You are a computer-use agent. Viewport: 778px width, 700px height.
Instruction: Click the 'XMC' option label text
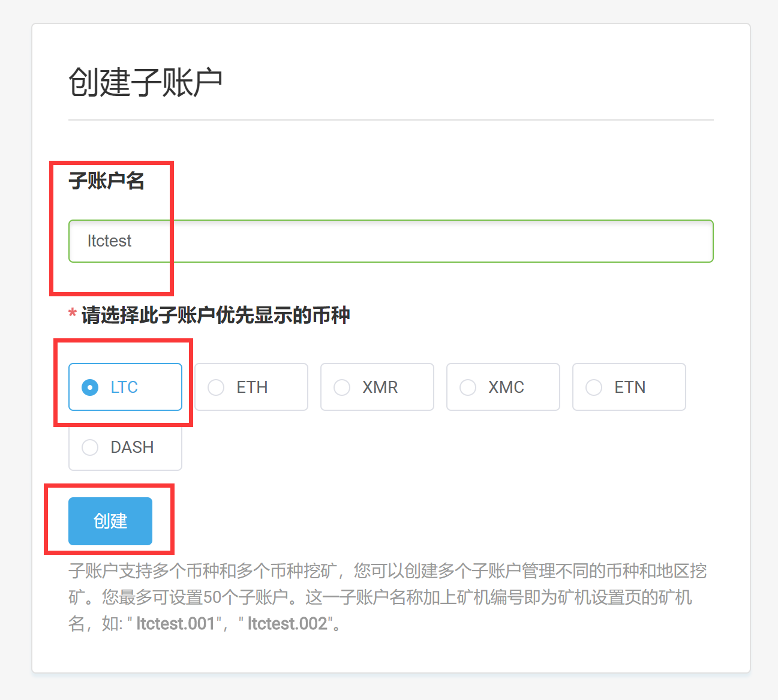point(506,387)
